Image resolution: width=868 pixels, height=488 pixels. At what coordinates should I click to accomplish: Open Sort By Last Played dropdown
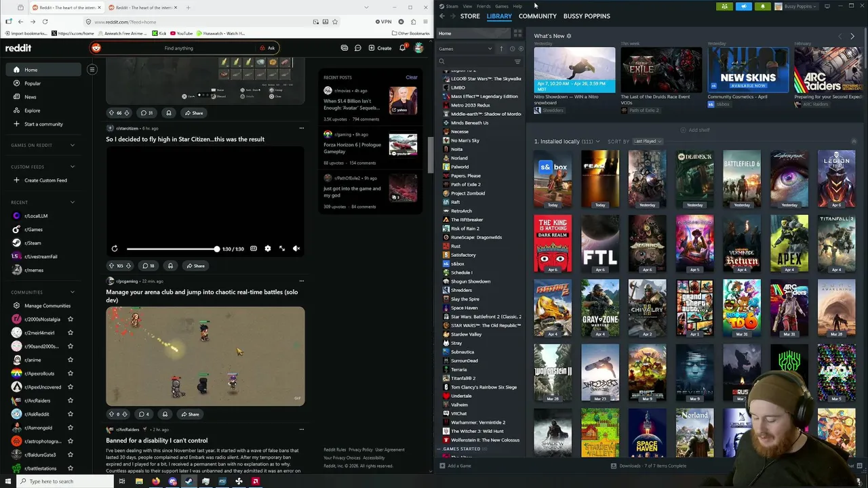[648, 142]
